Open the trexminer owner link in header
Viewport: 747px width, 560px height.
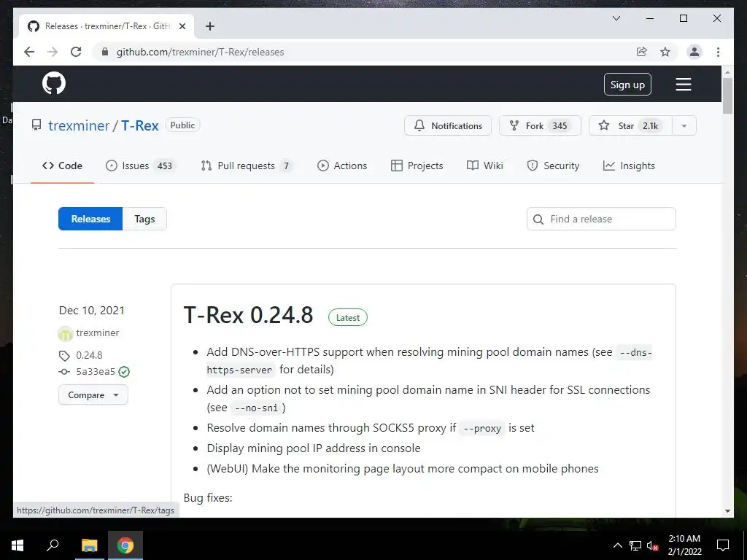click(x=79, y=125)
